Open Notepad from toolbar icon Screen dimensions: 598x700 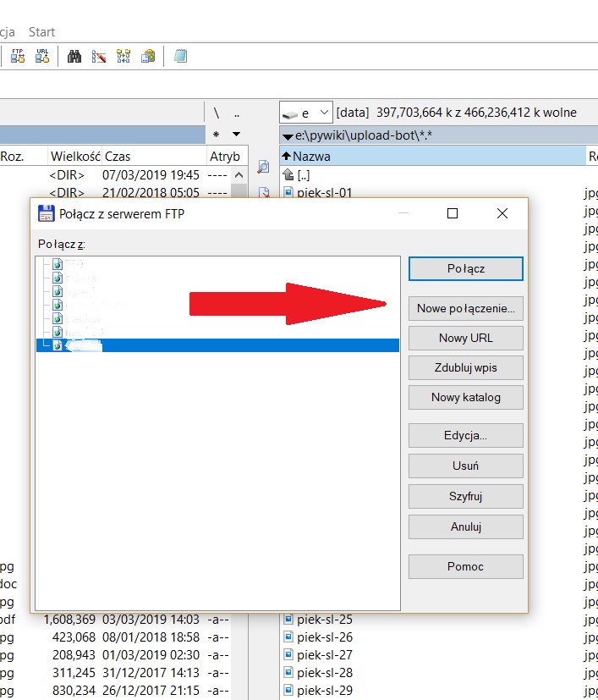click(180, 57)
